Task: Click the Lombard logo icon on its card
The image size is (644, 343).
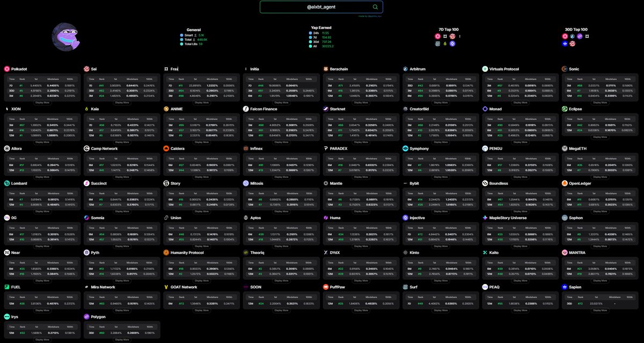Action: [x=7, y=183]
